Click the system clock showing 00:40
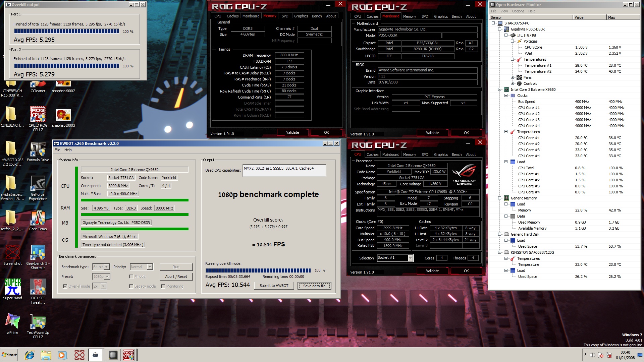 coord(625,352)
